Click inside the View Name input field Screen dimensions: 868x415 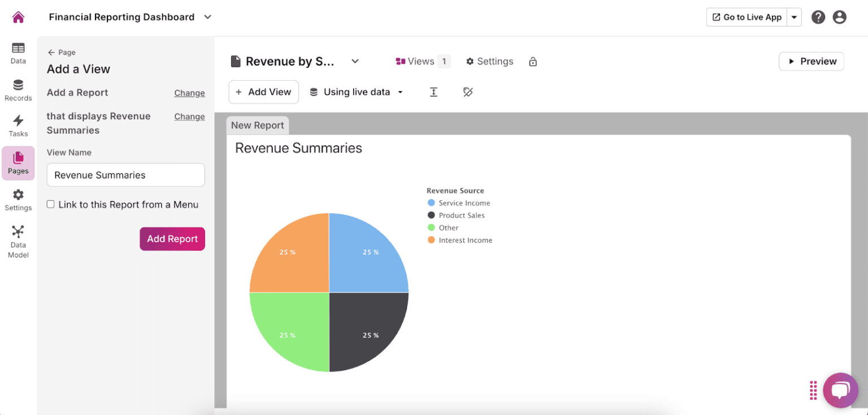(x=125, y=175)
